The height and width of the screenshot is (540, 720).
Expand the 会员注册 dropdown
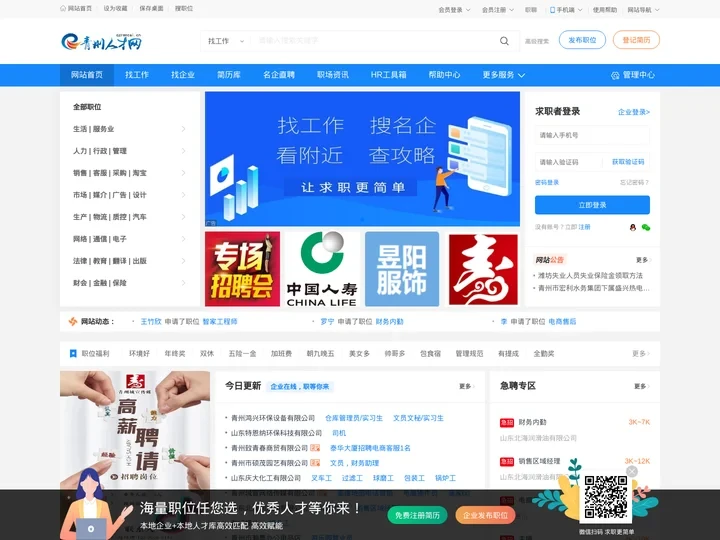pos(497,10)
